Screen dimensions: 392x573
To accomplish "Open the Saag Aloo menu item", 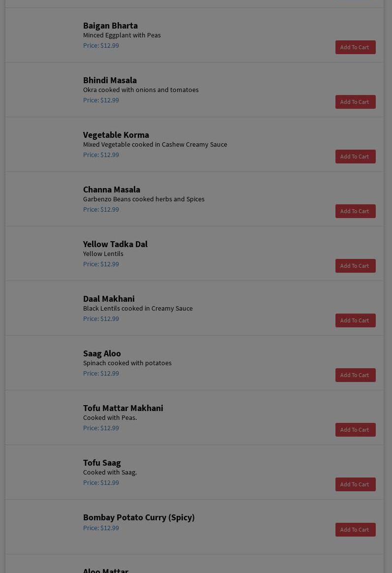I will [x=102, y=353].
